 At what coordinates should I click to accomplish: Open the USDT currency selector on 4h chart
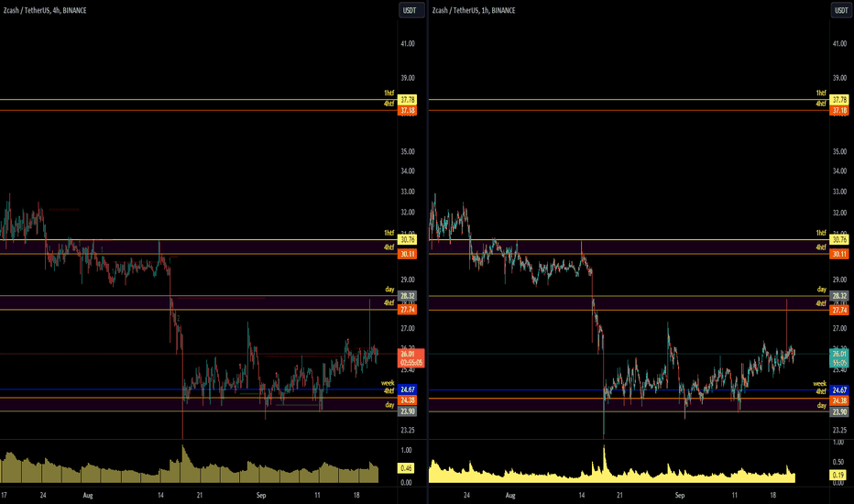(411, 10)
